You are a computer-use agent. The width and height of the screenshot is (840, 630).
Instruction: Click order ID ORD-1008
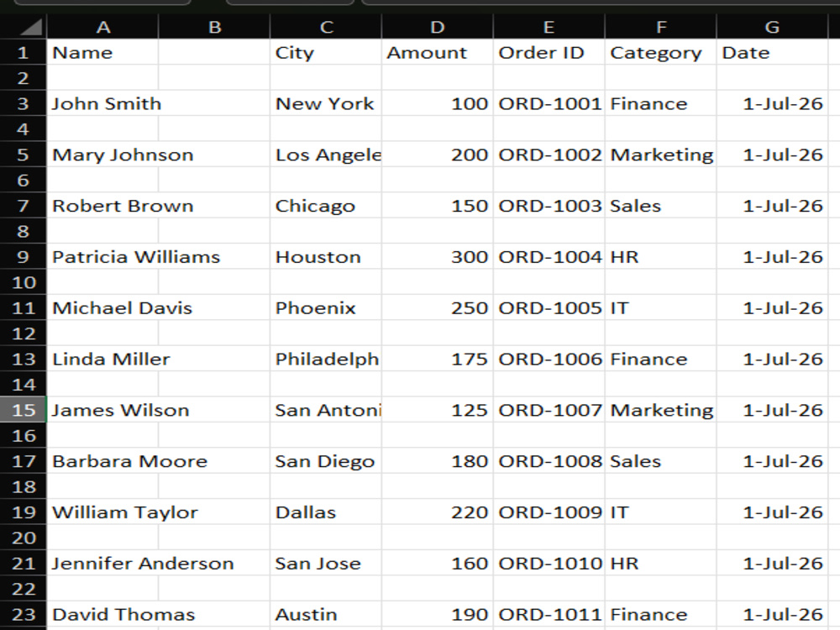[x=549, y=460]
